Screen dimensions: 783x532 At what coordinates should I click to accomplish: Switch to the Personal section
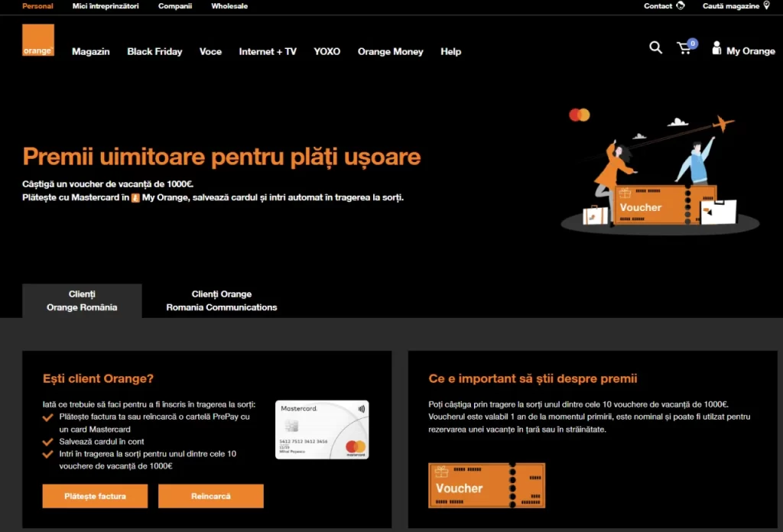[x=36, y=6]
